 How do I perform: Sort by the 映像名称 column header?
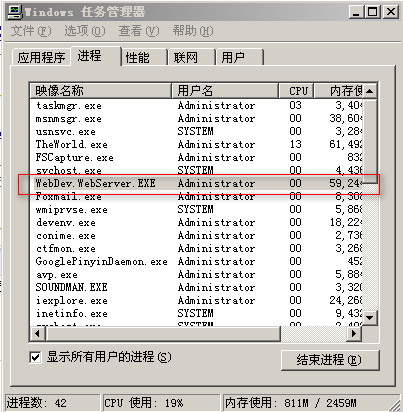pos(100,90)
